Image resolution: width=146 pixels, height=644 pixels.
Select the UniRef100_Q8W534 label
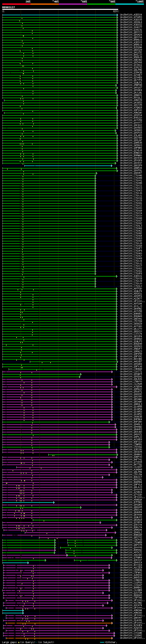click(x=131, y=168)
